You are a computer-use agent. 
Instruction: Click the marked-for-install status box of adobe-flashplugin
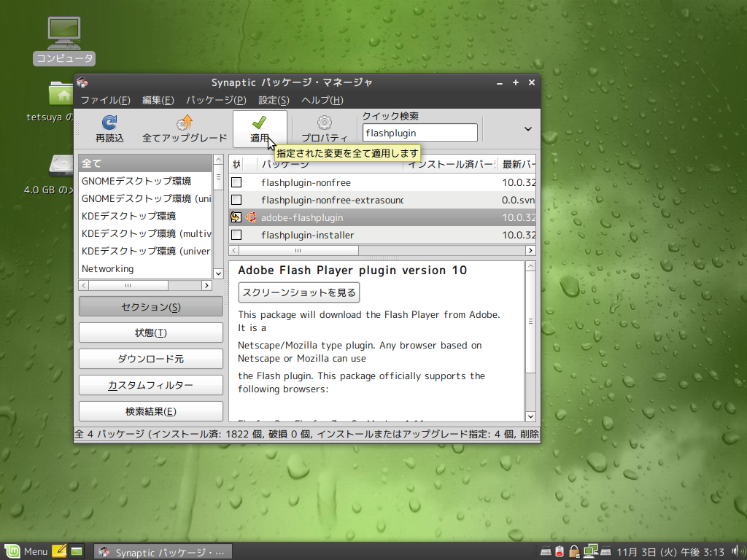click(236, 217)
